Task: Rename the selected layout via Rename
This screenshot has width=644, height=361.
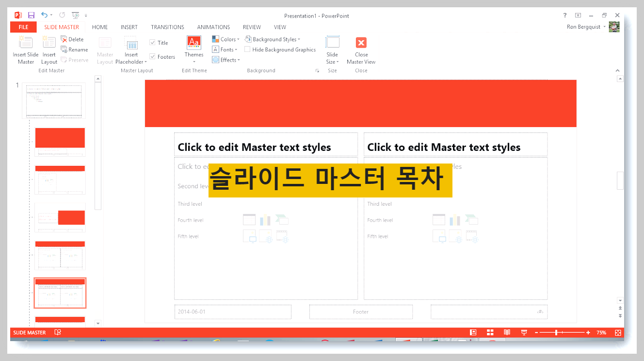Action: 74,49
